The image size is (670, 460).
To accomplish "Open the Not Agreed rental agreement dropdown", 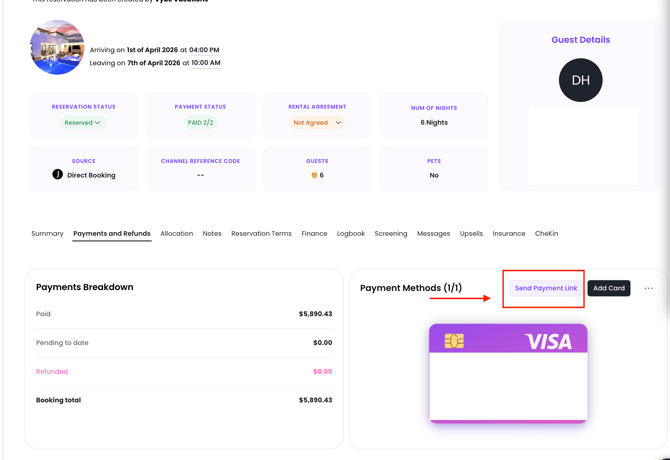I will pos(317,123).
